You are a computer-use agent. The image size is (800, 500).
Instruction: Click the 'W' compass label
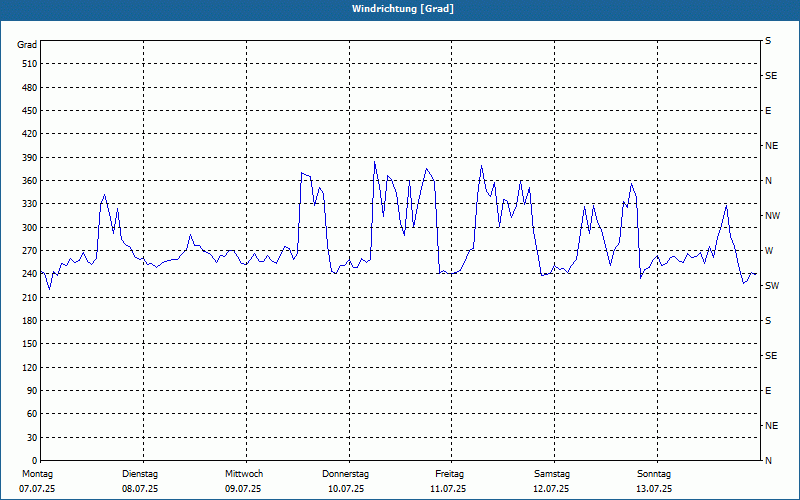pyautogui.click(x=769, y=251)
